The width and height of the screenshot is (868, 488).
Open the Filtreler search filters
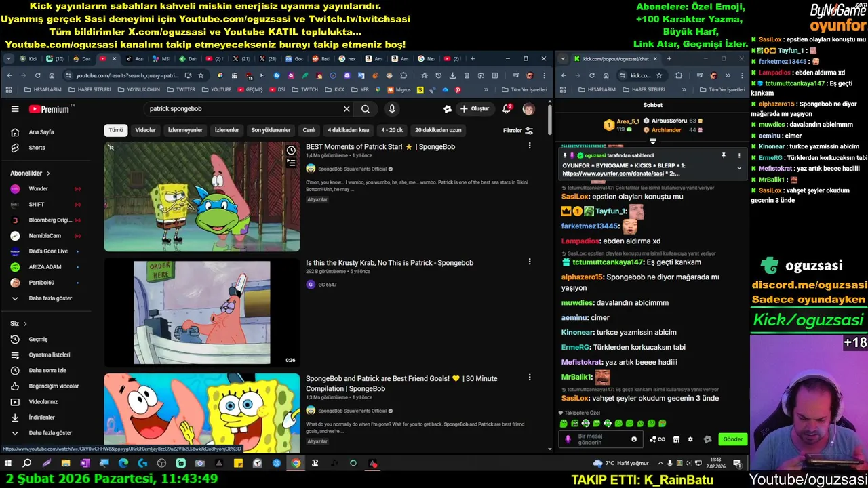[518, 131]
